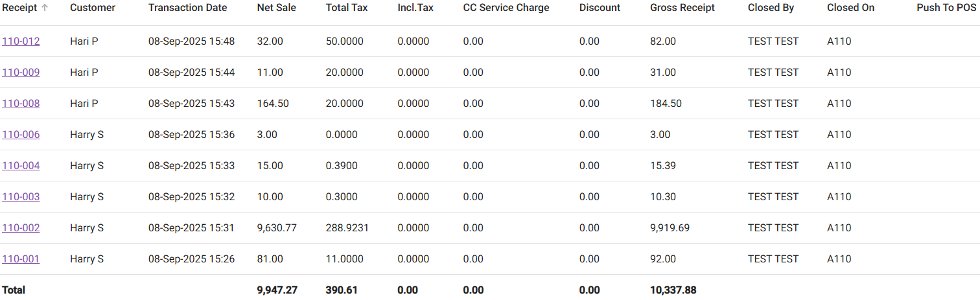This screenshot has height=300, width=980.
Task: Open receipt 110-003 link
Action: 21,197
